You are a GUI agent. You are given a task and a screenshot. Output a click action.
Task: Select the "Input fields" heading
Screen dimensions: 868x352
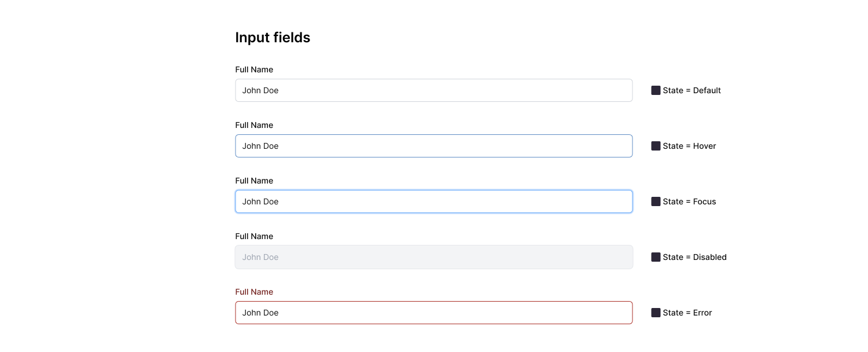(273, 37)
